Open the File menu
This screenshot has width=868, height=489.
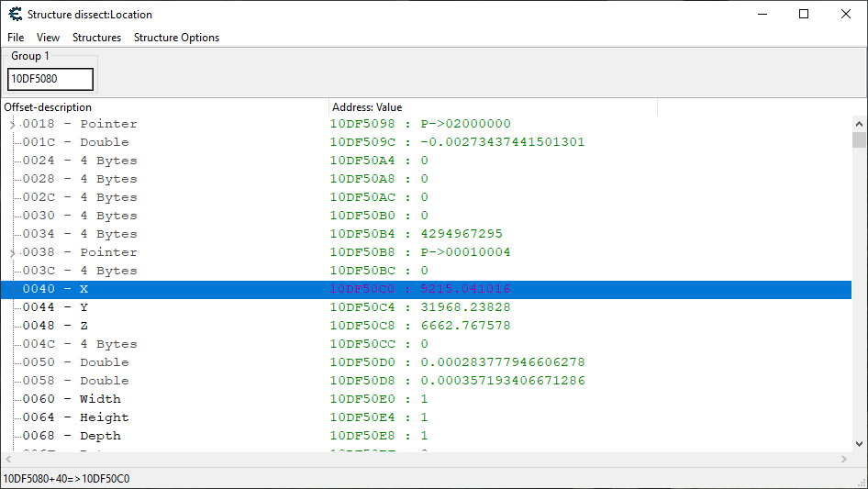coord(16,38)
